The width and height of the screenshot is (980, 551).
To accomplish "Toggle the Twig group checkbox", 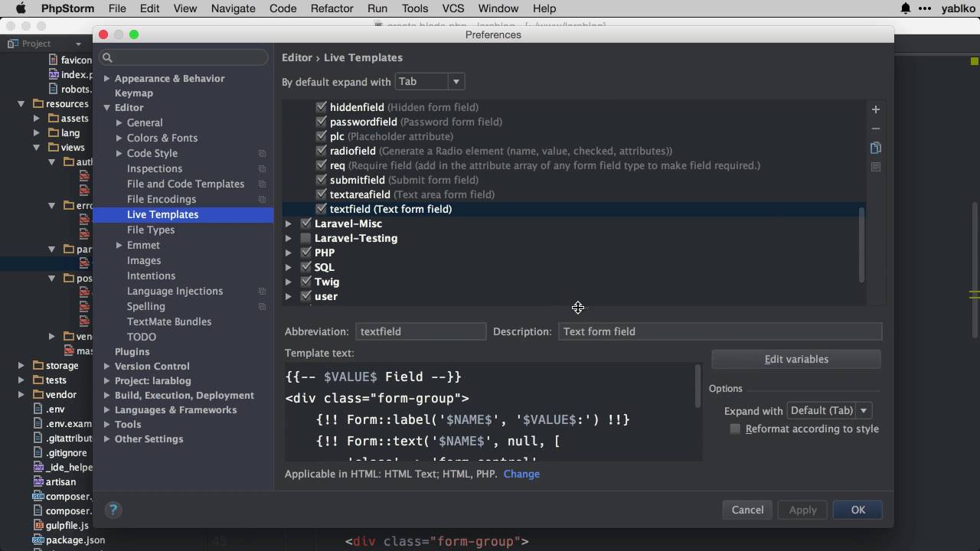I will [306, 282].
